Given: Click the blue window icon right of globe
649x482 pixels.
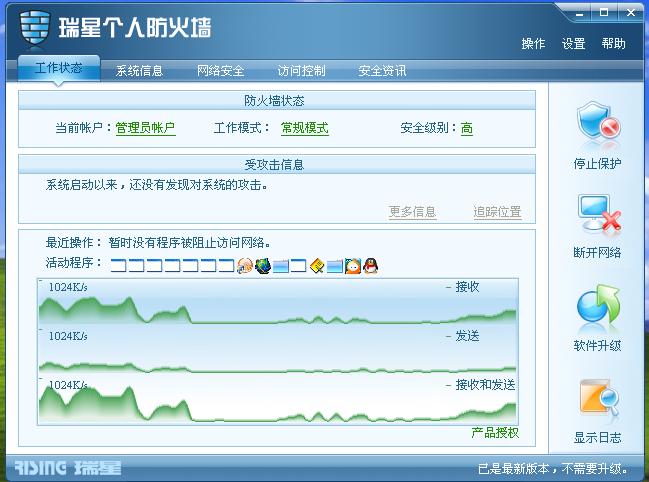Looking at the screenshot, I should (281, 266).
